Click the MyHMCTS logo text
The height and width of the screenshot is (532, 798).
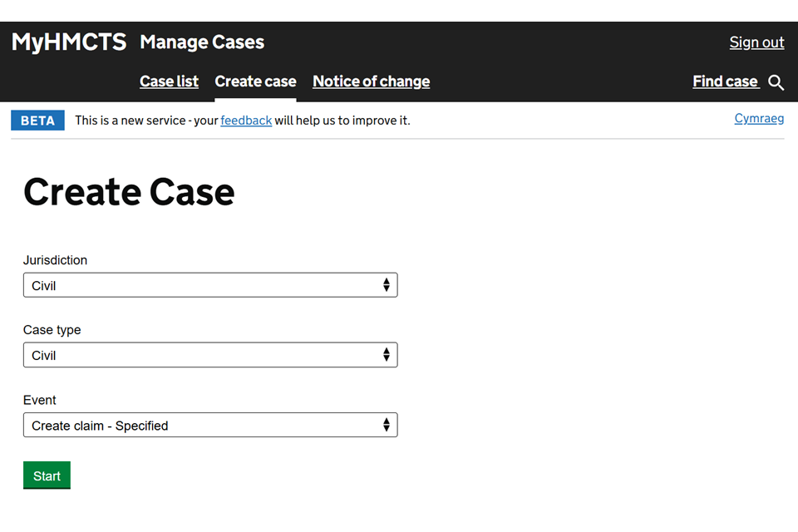(69, 42)
